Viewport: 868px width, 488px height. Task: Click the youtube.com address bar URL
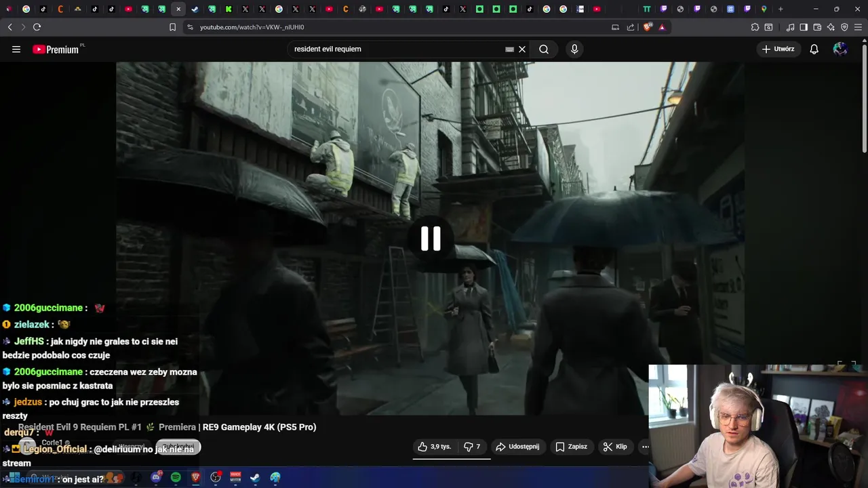(x=252, y=27)
